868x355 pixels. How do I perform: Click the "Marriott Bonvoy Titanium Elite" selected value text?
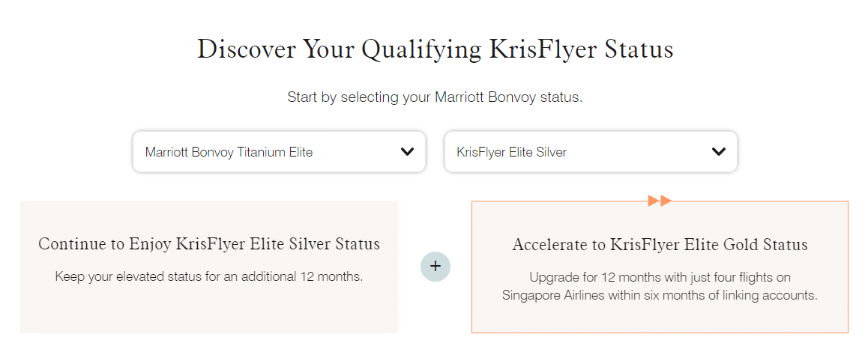[229, 152]
